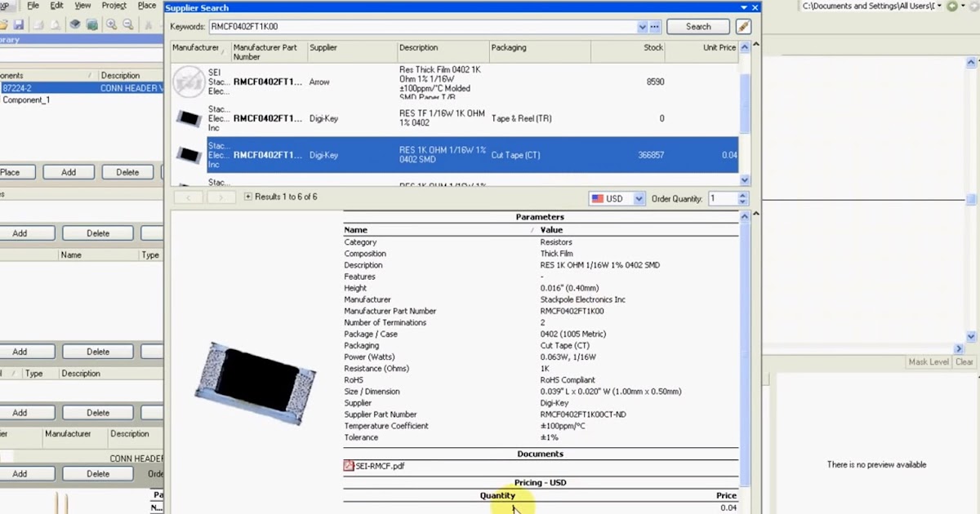Select the Arrow supplier result row
980x514 pixels.
[x=455, y=82]
